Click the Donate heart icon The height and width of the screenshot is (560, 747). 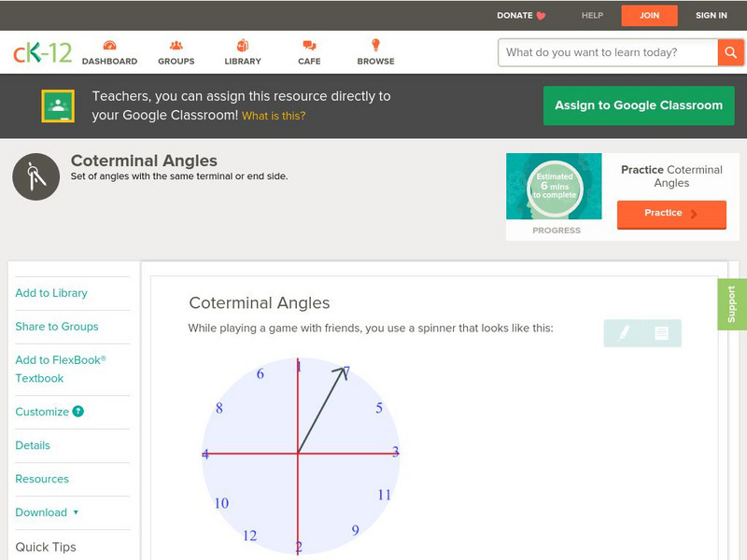541,16
